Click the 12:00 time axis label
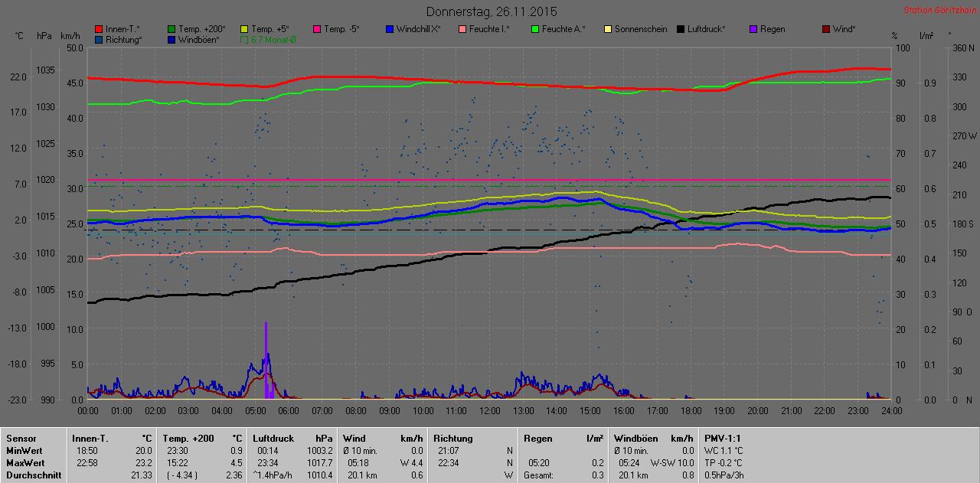The image size is (980, 483). (489, 411)
